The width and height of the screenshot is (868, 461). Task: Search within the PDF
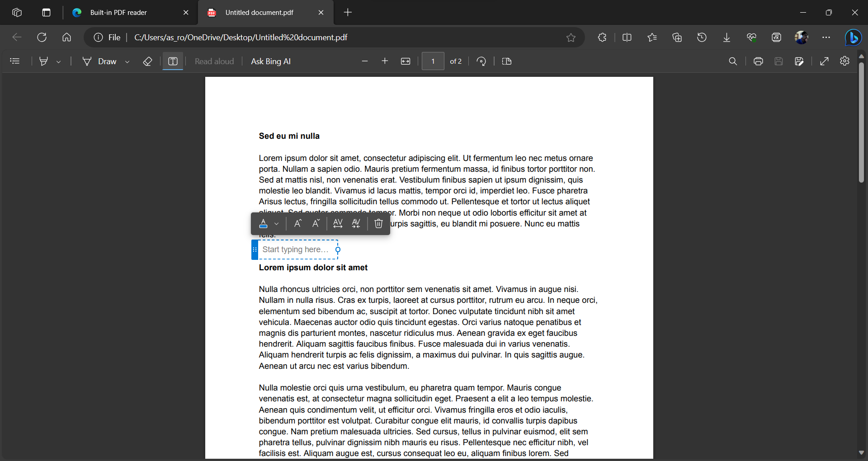click(x=733, y=61)
